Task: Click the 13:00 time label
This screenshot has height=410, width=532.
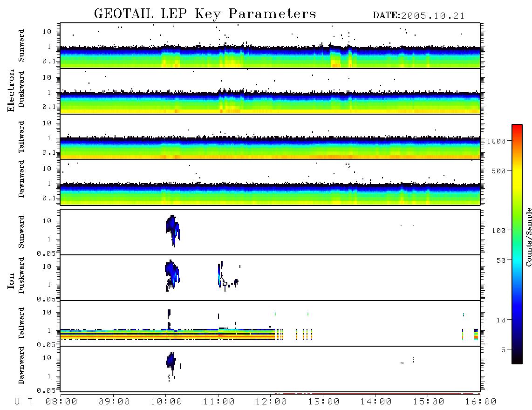Action: [x=324, y=402]
